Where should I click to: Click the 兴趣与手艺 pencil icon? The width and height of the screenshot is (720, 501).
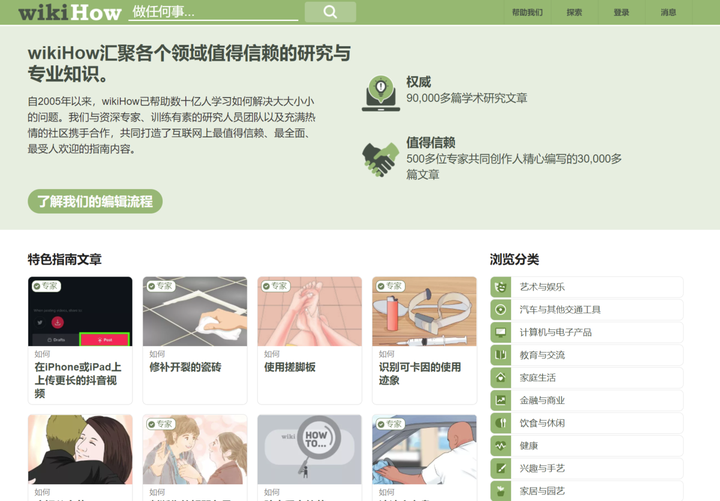point(501,468)
